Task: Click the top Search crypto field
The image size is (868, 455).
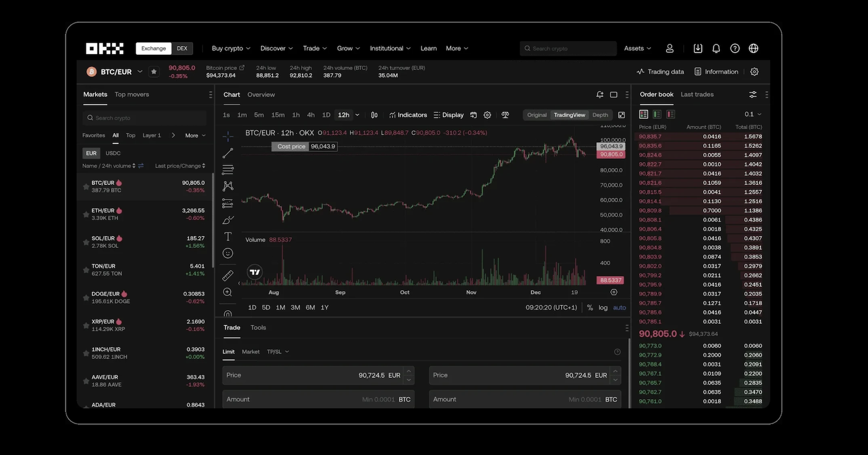Action: [568, 48]
